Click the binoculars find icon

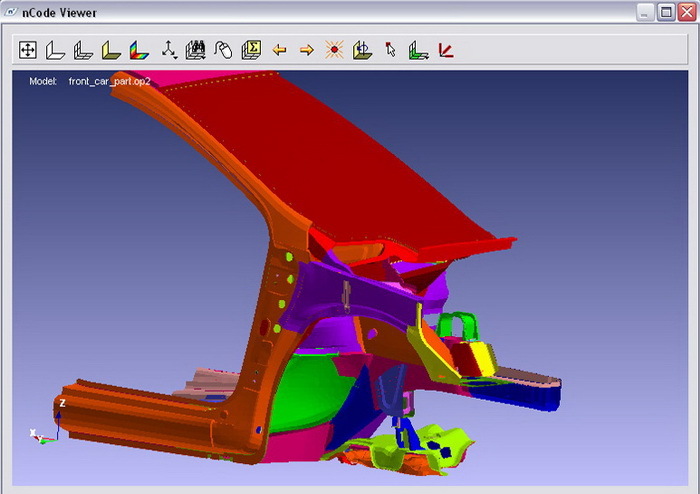pyautogui.click(x=196, y=49)
